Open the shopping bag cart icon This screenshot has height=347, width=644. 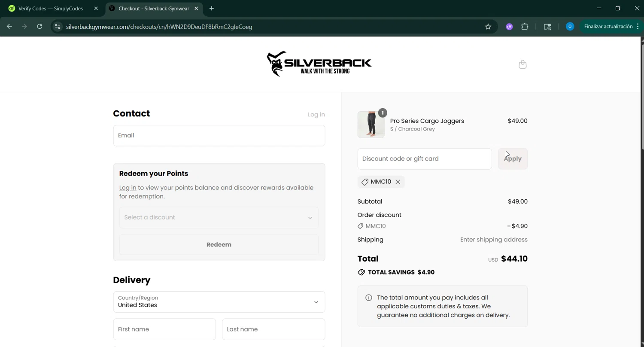tap(522, 64)
